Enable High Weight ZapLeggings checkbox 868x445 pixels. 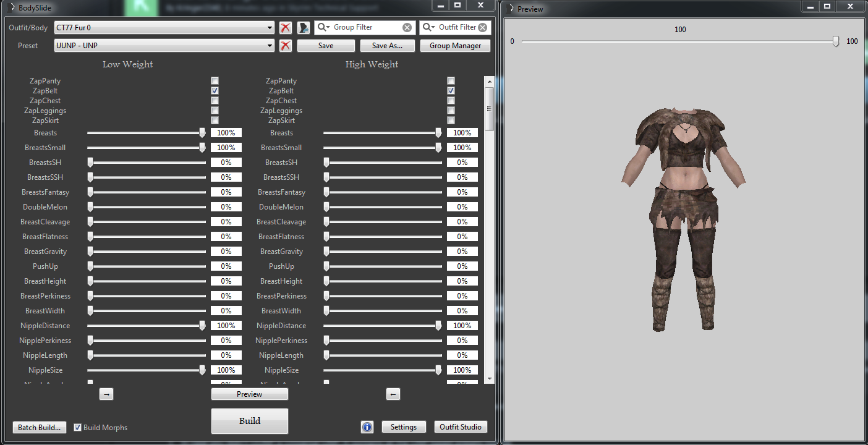pyautogui.click(x=451, y=111)
